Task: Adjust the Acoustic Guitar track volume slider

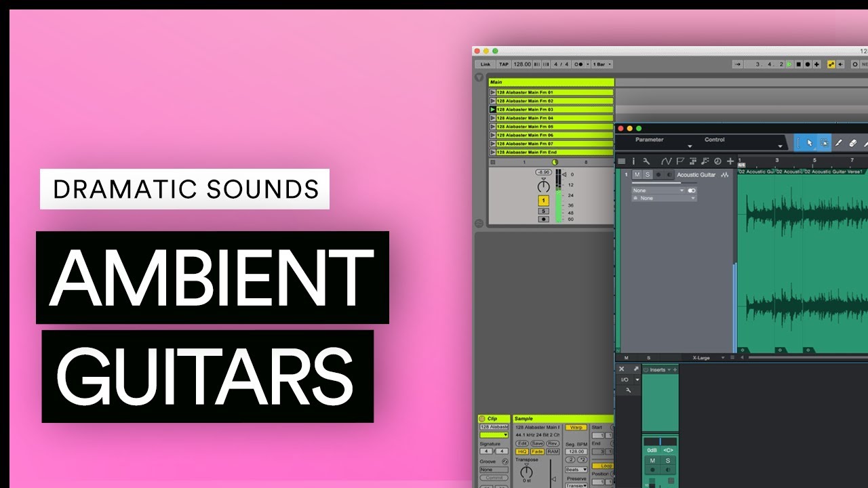Action: [x=665, y=182]
